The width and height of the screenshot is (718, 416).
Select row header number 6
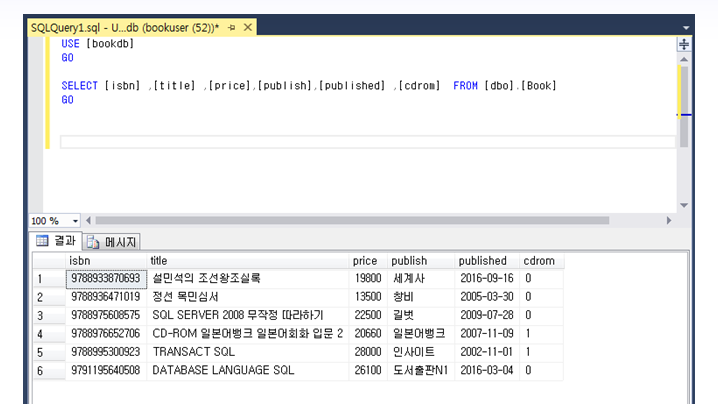pyautogui.click(x=49, y=371)
